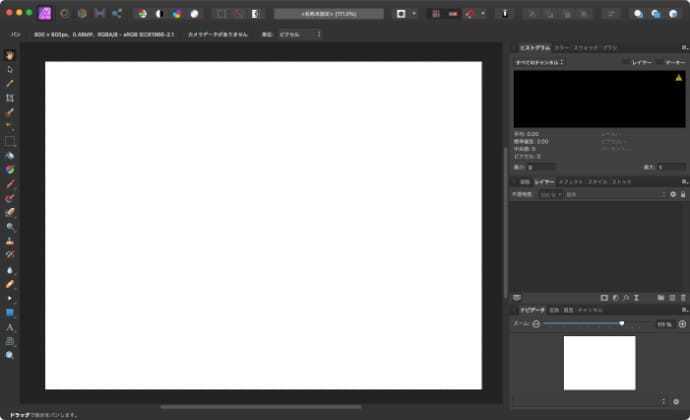Apply auto contrast half-circle icon

pyautogui.click(x=159, y=14)
